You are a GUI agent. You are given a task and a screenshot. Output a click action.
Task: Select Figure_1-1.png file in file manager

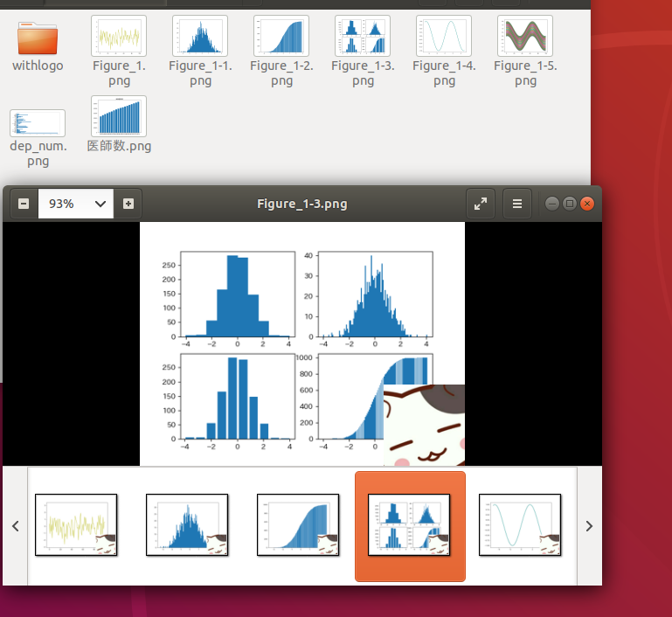pyautogui.click(x=200, y=52)
